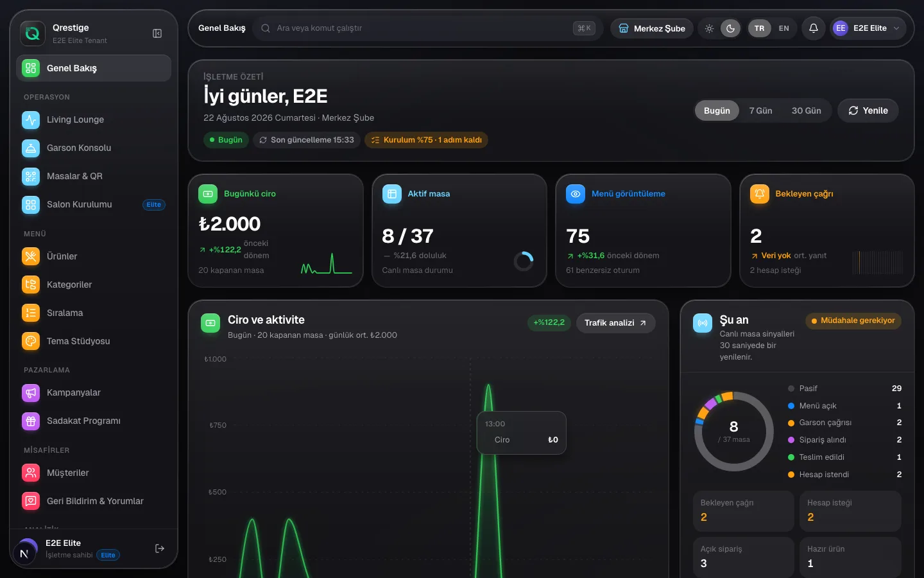
Task: Click the Menü açık legend row
Action: [844, 406]
